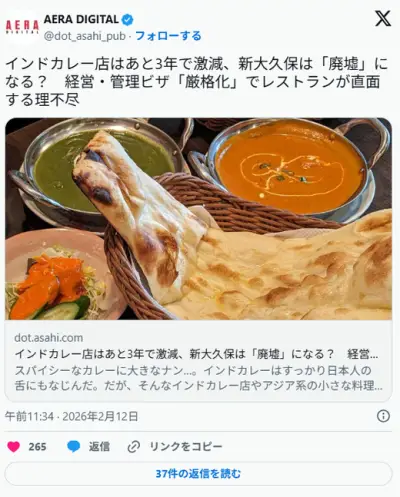This screenshot has width=400, height=497.
Task: Click the 返信 reply label
Action: pos(99,447)
